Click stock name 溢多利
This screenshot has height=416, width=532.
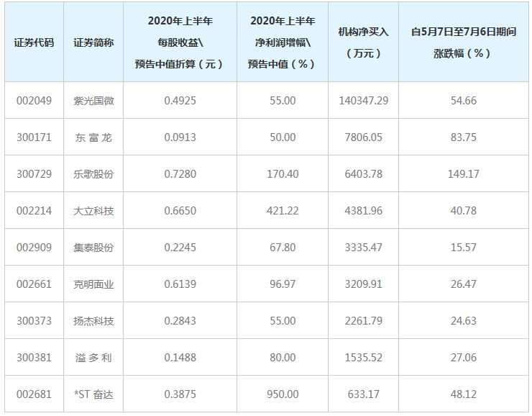(x=93, y=358)
